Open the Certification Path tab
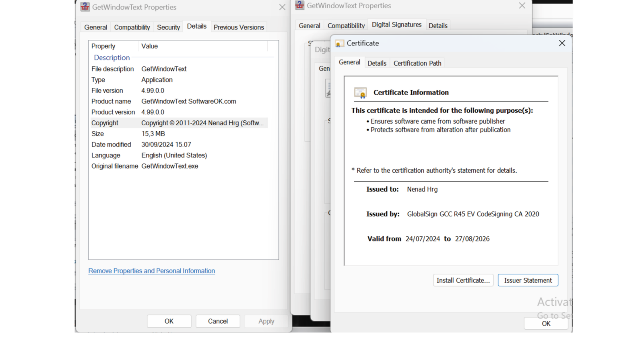Viewport: 644px width, 343px height. [417, 63]
